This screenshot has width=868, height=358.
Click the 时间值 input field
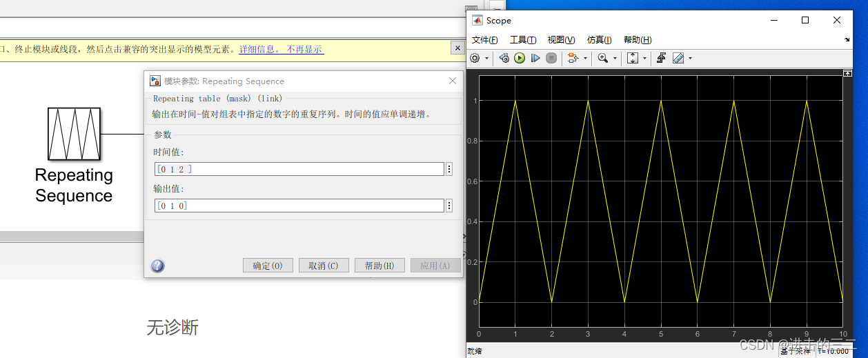(299, 169)
